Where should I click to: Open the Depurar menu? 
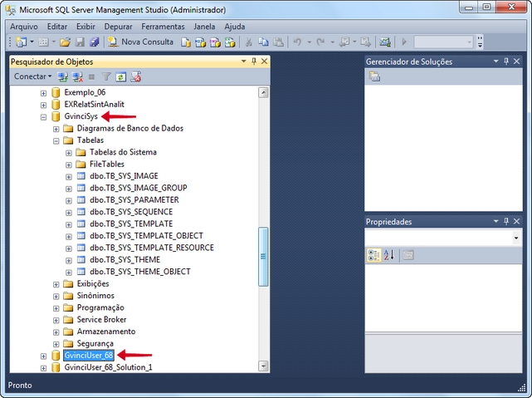pyautogui.click(x=118, y=27)
